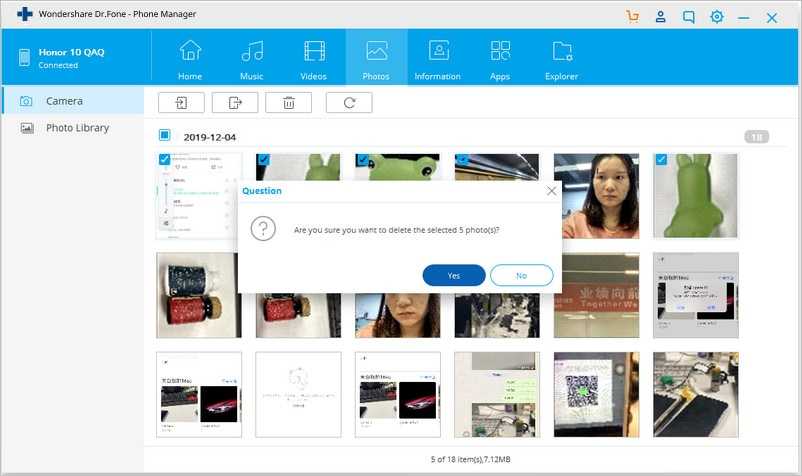
Task: Select Photo Library in the sidebar
Action: 77,128
